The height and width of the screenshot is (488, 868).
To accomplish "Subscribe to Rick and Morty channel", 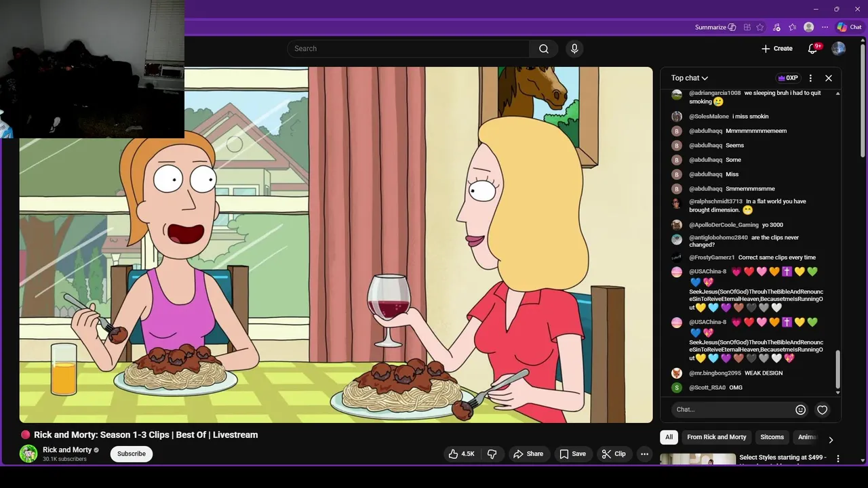I will pyautogui.click(x=132, y=453).
